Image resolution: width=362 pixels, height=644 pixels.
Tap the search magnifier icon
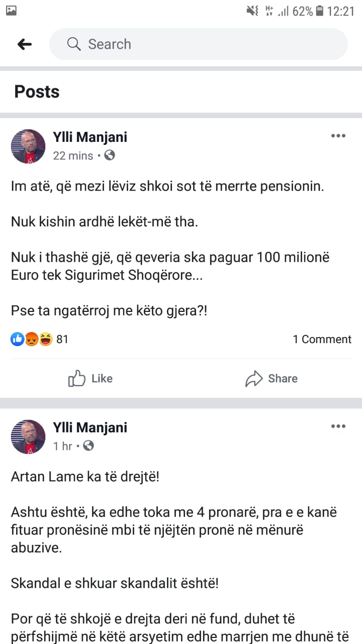coord(74,44)
